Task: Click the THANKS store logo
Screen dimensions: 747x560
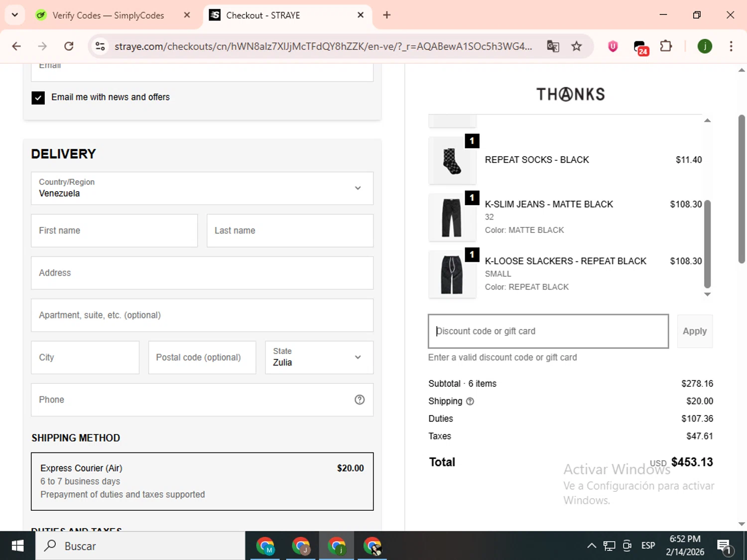Action: click(571, 94)
